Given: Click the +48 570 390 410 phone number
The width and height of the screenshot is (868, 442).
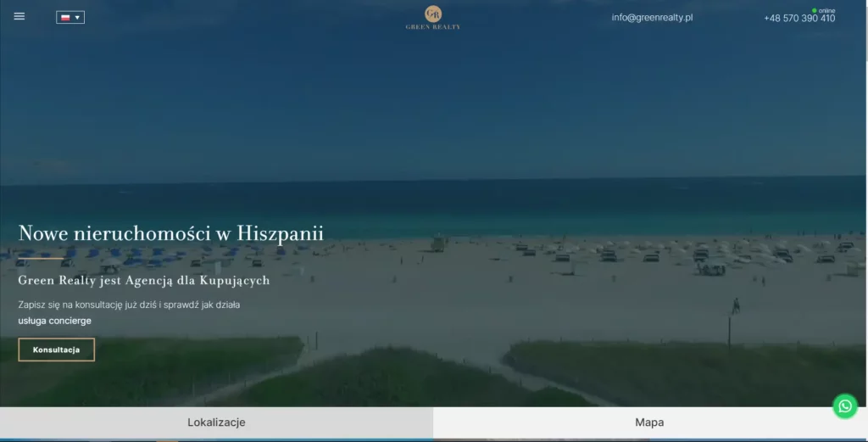Looking at the screenshot, I should point(799,19).
